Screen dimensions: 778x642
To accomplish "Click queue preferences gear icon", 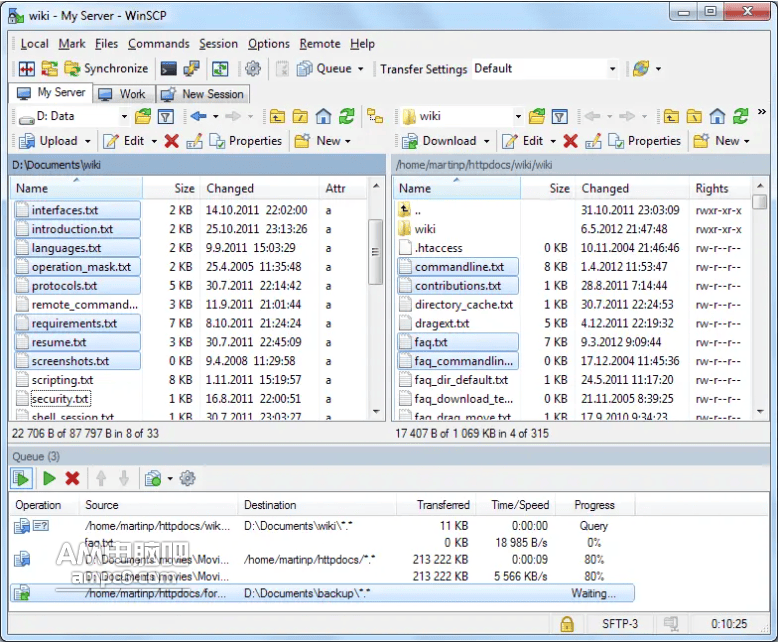I will [187, 478].
